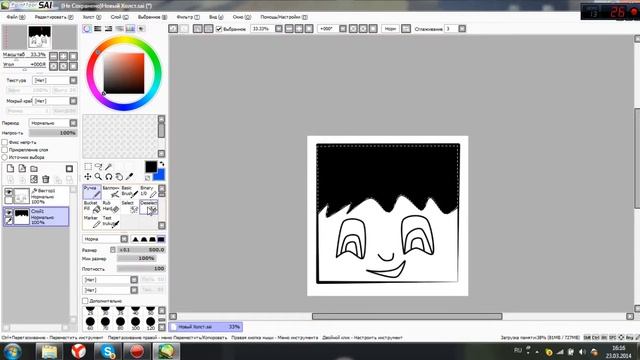The image size is (640, 360).
Task: Open first brush shape [Нет] dropdown
Action: 110,280
